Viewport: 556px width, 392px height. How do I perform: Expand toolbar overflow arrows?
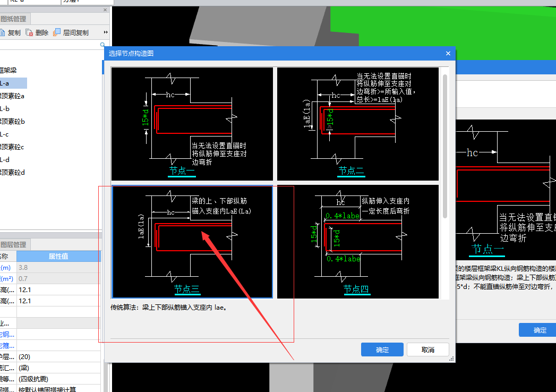pyautogui.click(x=106, y=32)
